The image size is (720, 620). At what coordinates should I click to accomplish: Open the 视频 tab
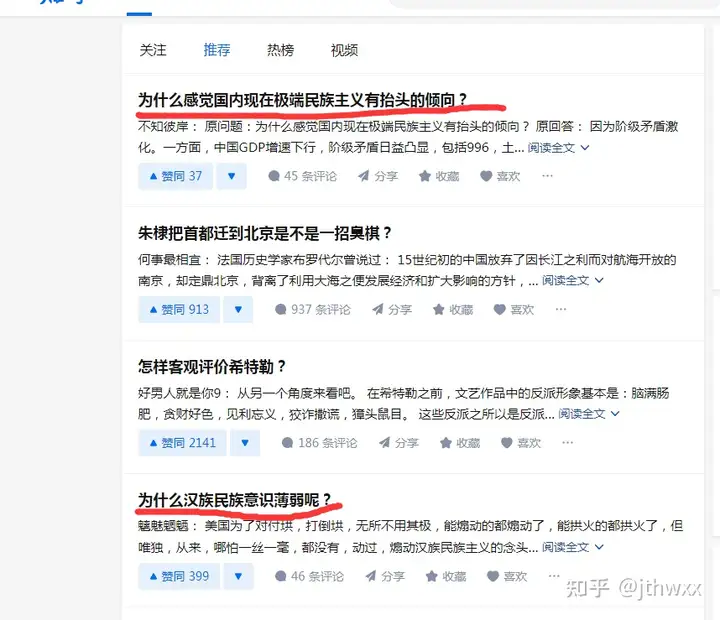coord(344,50)
